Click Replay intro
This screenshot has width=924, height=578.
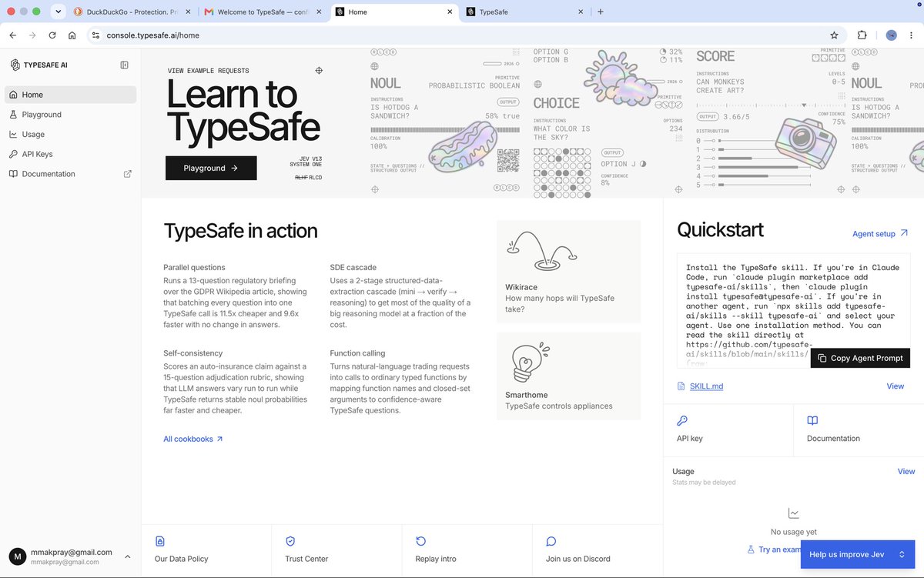(467, 550)
